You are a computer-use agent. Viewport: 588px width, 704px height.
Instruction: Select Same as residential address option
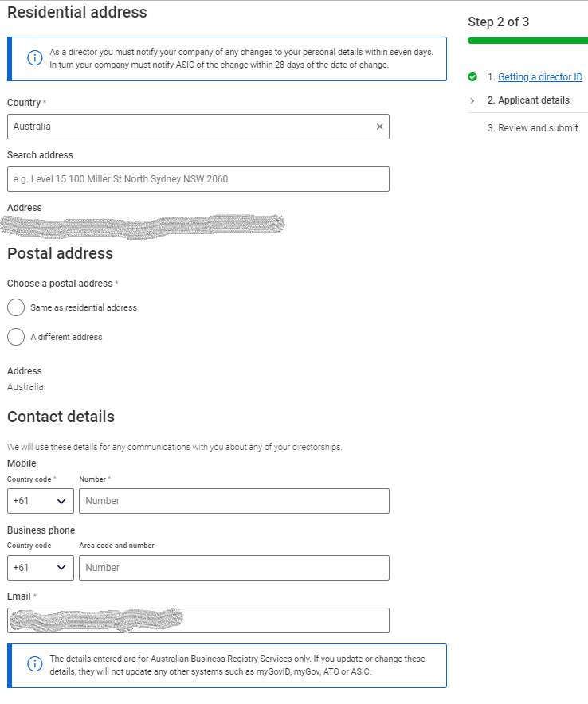[16, 307]
